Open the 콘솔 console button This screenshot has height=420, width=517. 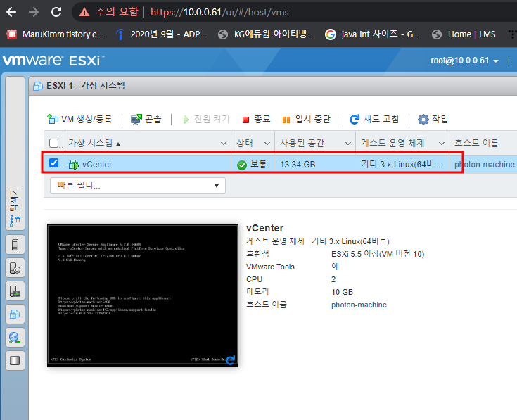click(x=146, y=119)
